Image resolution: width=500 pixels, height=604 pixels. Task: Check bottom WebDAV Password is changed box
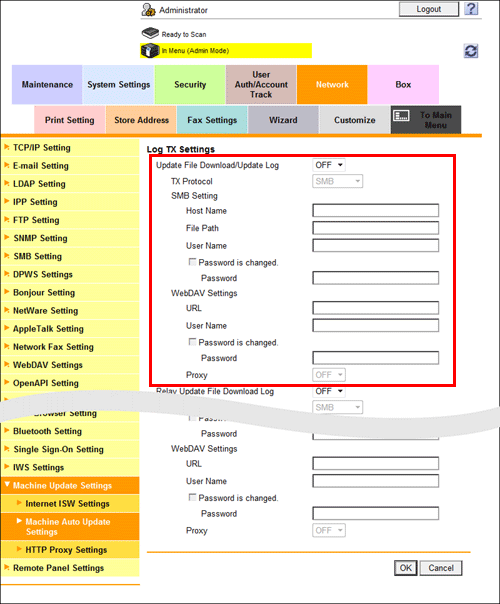point(192,497)
